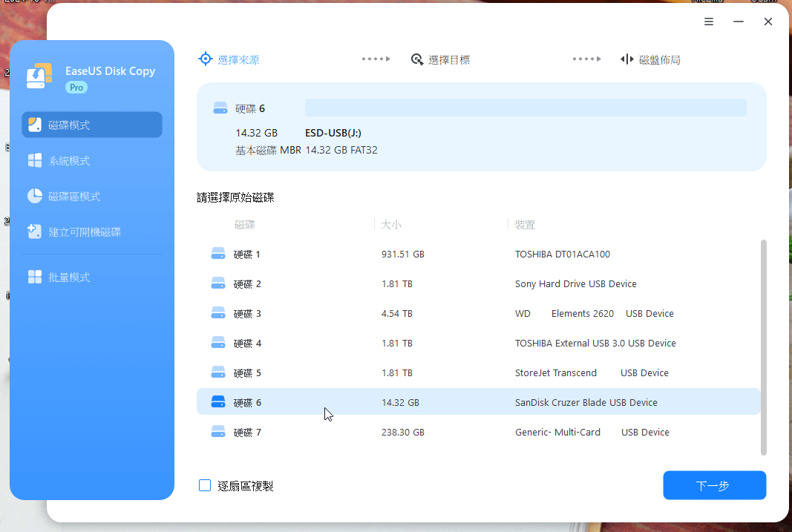Click the 批量模式 grid icon
Screen dimensions: 792x532
click(35, 277)
